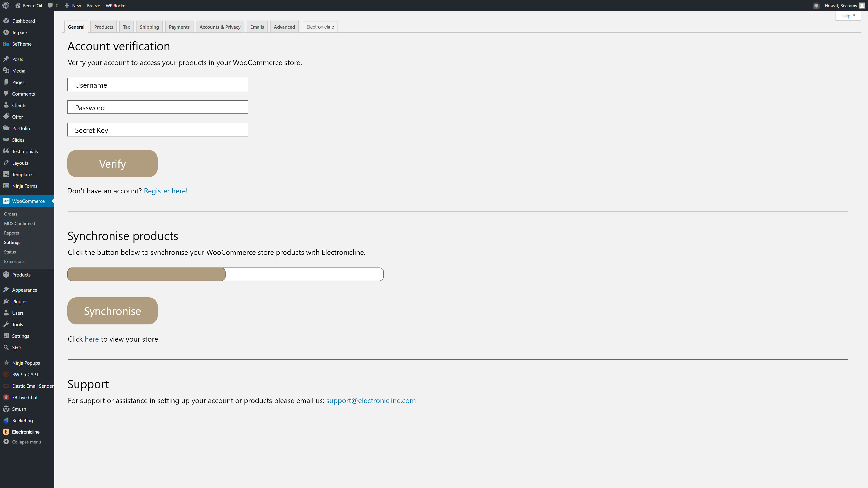Expand the Help dropdown
Screen dimensions: 868x488
coord(848,16)
